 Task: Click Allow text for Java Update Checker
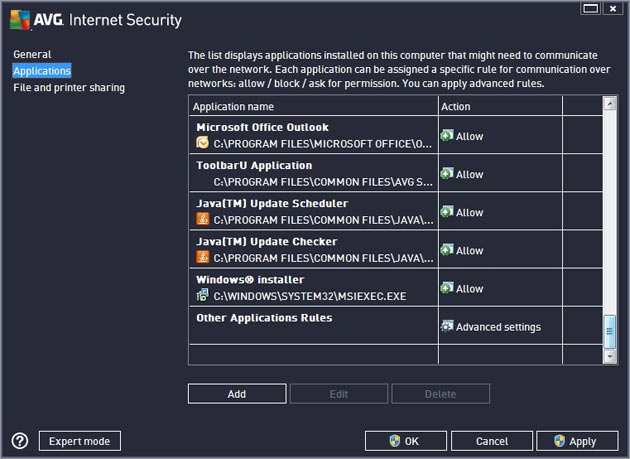pos(470,251)
